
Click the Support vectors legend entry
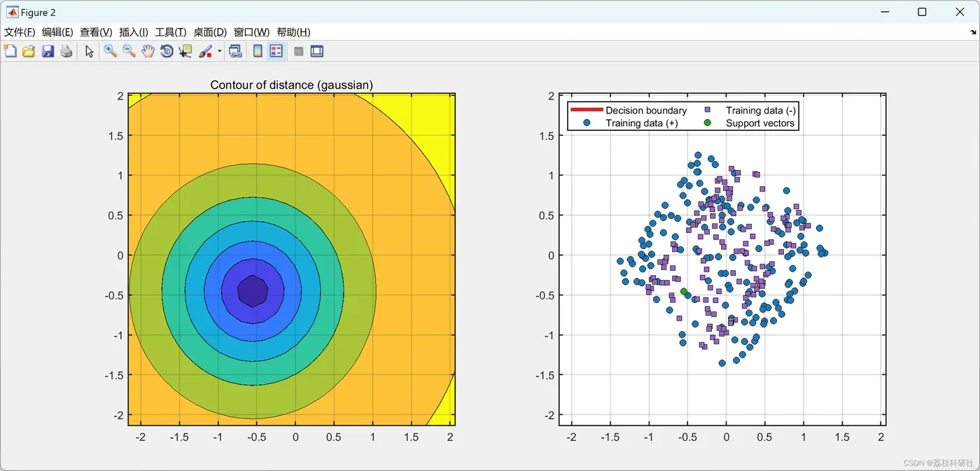coord(750,123)
